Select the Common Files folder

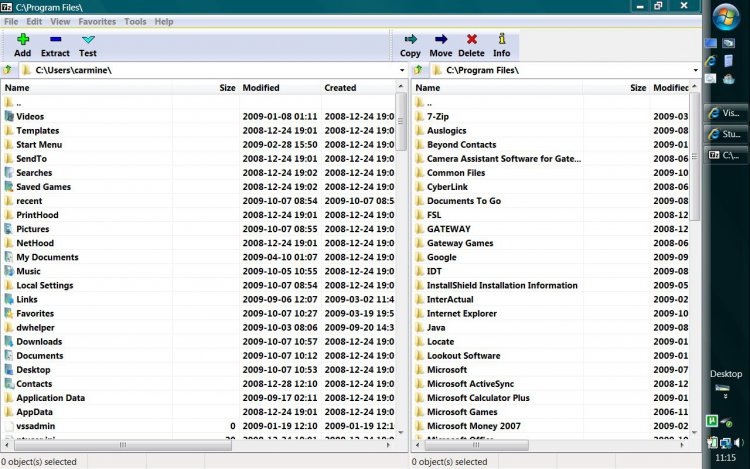coord(550,173)
